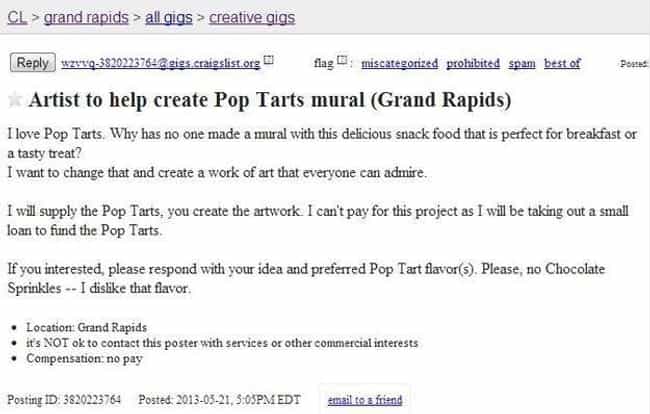The width and height of the screenshot is (650, 414).
Task: Go to grand rapids breadcrumb
Action: point(86,17)
